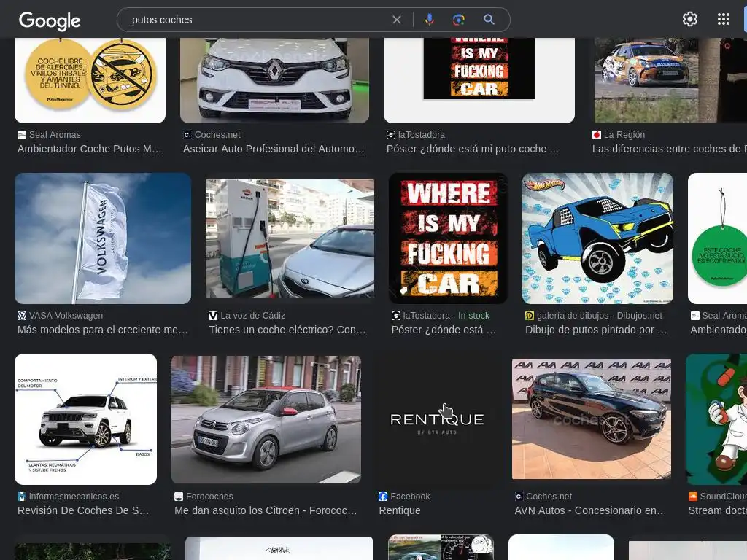Viewport: 747px width, 560px height.
Task: Click VASA Volkswagen favicon
Action: 22,316
